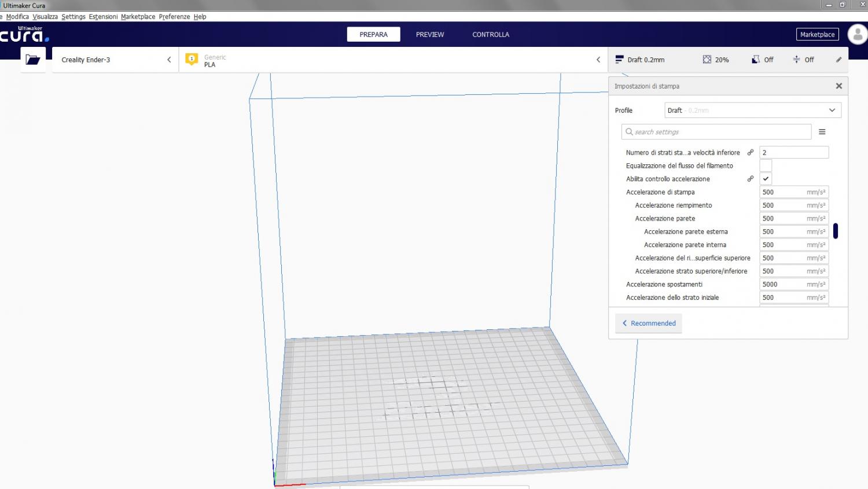Uncheck Abilita controllo accelerazione
Viewport: 868px width, 489px height.
coord(766,179)
